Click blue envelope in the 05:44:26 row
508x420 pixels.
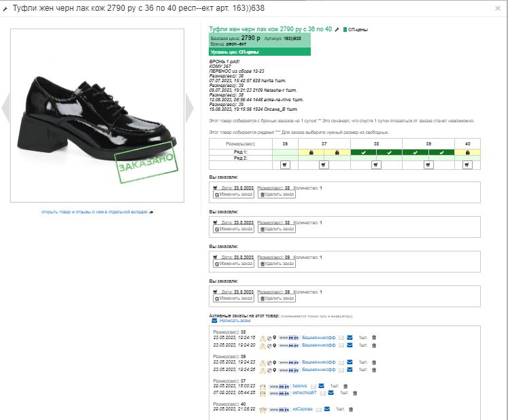(331, 393)
